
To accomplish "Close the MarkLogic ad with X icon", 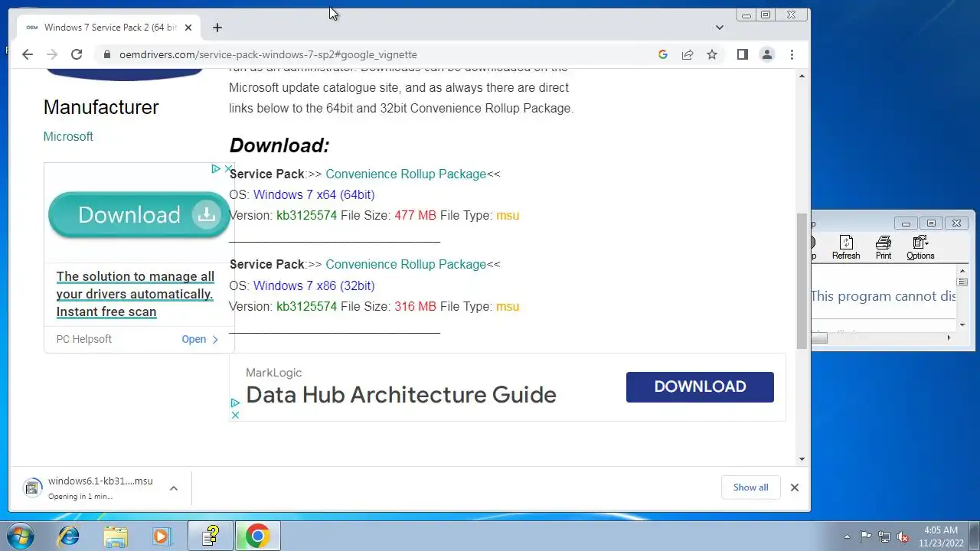I will tap(235, 415).
